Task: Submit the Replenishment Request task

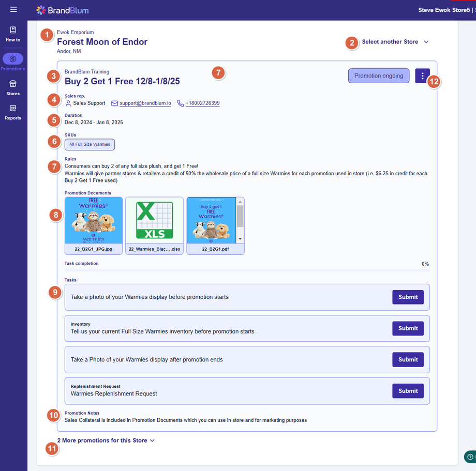Action: (408, 391)
